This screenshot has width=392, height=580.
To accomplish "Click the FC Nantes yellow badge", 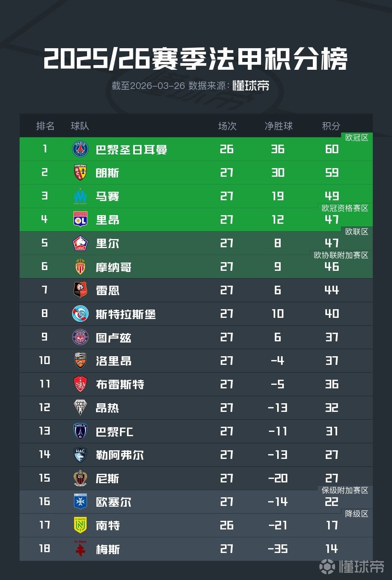I will pyautogui.click(x=80, y=526).
